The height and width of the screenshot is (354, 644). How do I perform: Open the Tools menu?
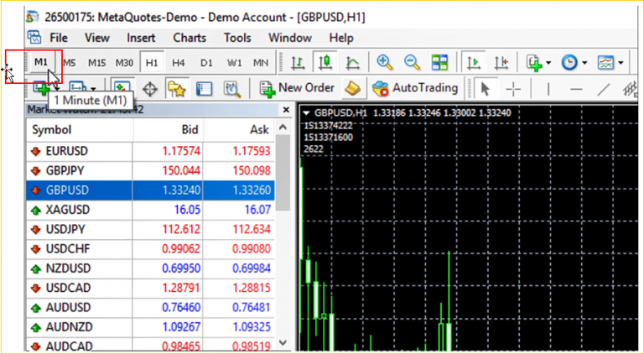tap(237, 38)
